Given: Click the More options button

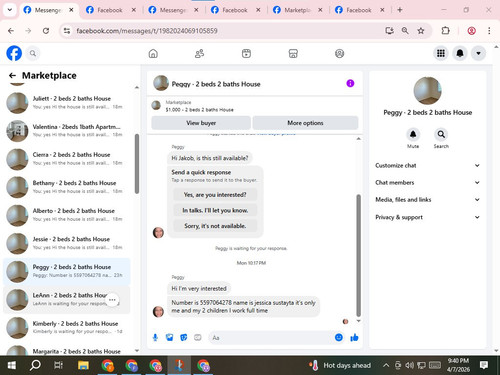Looking at the screenshot, I should 305,123.
